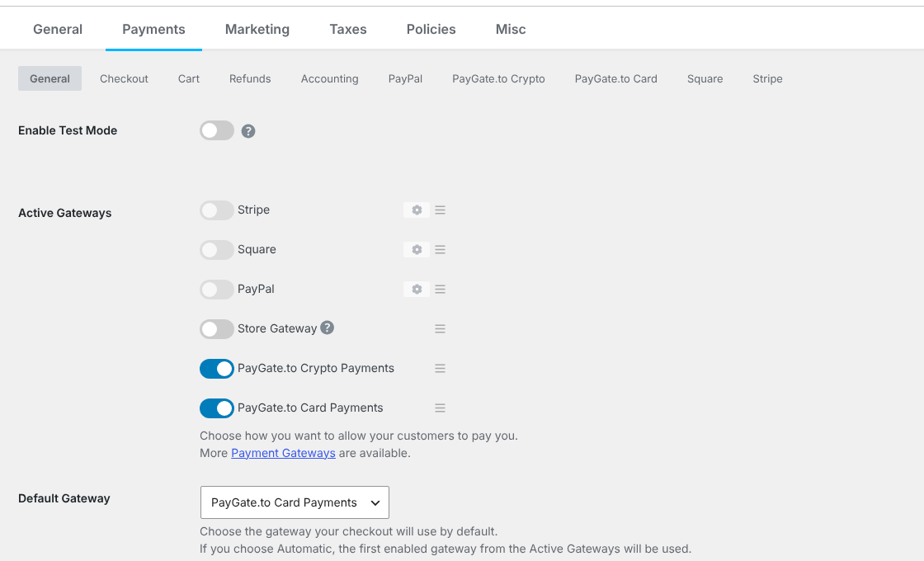Open the General top-level tab
This screenshot has height=561, width=924.
tap(58, 30)
